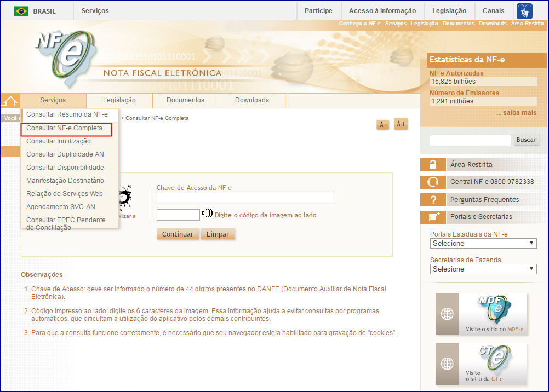Select Manifestação Destinatário

[x=65, y=181]
